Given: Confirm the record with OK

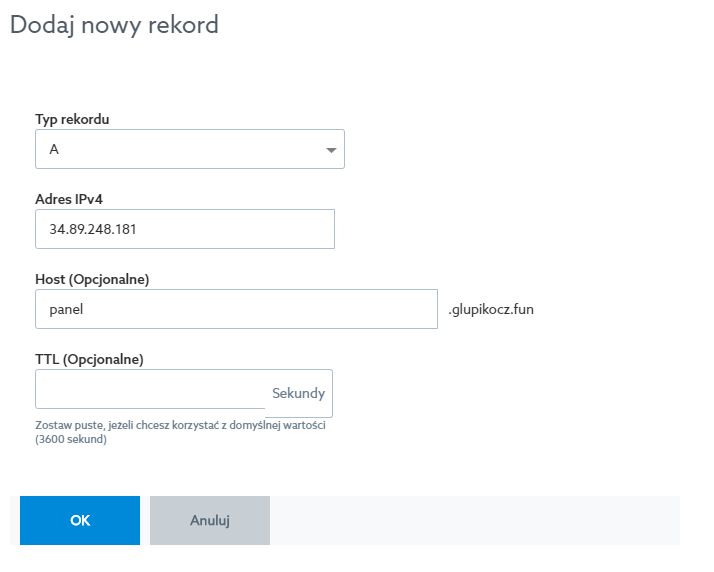Looking at the screenshot, I should pos(80,520).
